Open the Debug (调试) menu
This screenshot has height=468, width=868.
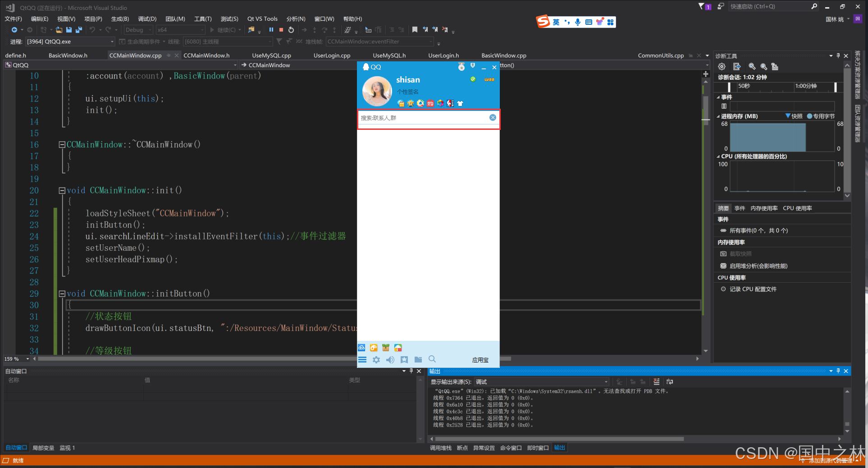coord(147,18)
